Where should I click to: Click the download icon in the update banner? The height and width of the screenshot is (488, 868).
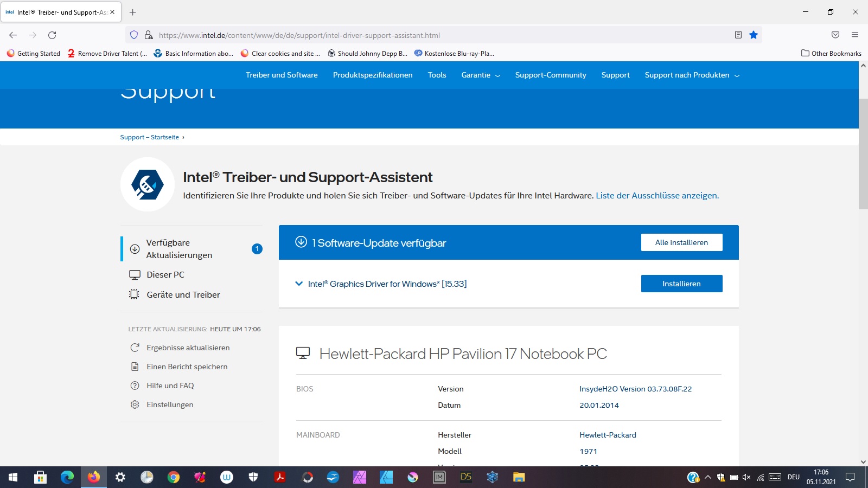300,242
